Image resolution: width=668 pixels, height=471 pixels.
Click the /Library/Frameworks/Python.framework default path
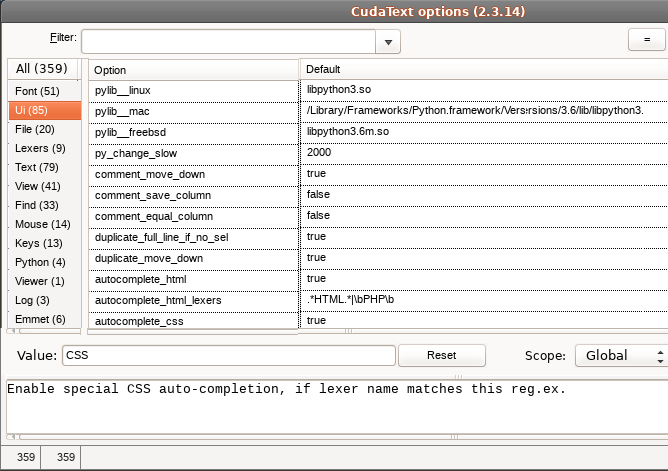[x=484, y=111]
